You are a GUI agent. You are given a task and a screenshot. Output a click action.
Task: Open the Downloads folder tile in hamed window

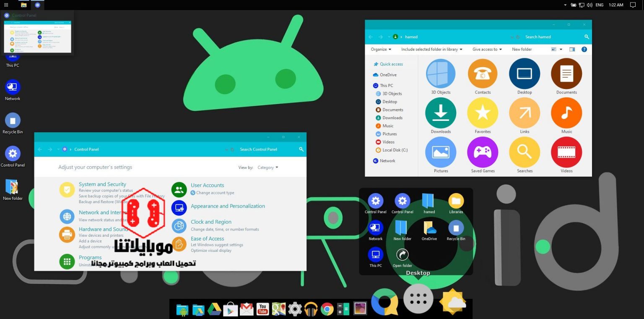tap(441, 116)
